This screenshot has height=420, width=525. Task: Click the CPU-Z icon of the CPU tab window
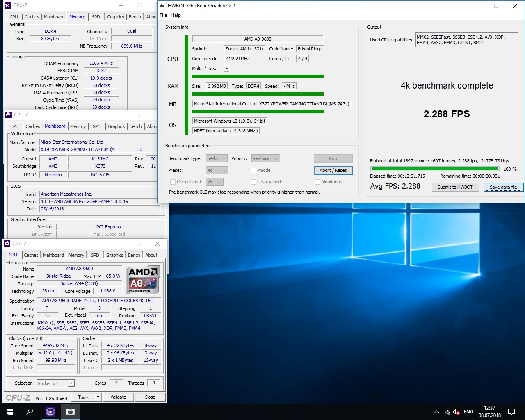click(7, 244)
